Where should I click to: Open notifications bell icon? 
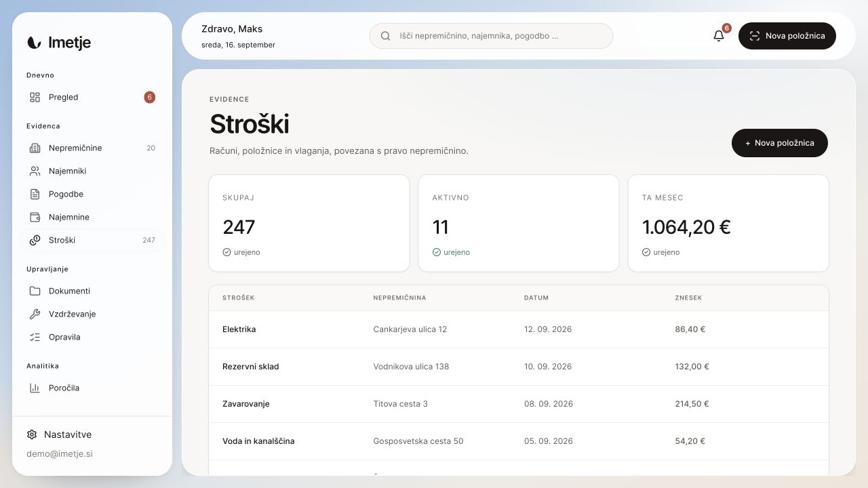[x=719, y=36]
